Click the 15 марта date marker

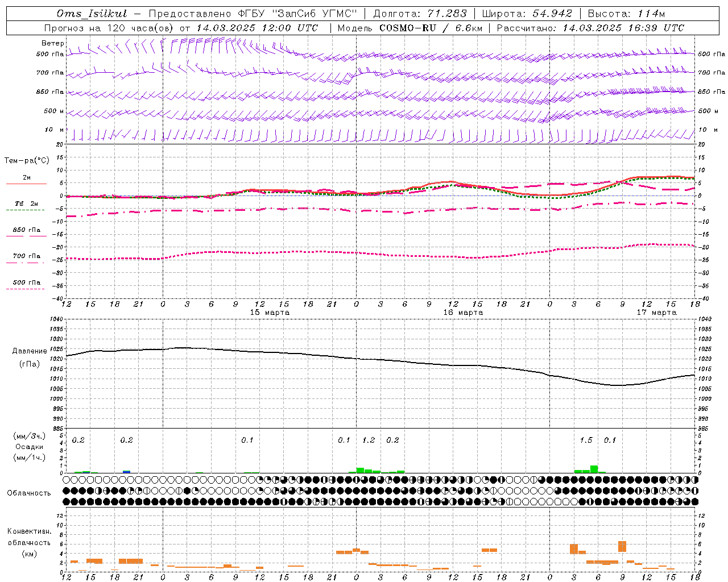pos(270,312)
